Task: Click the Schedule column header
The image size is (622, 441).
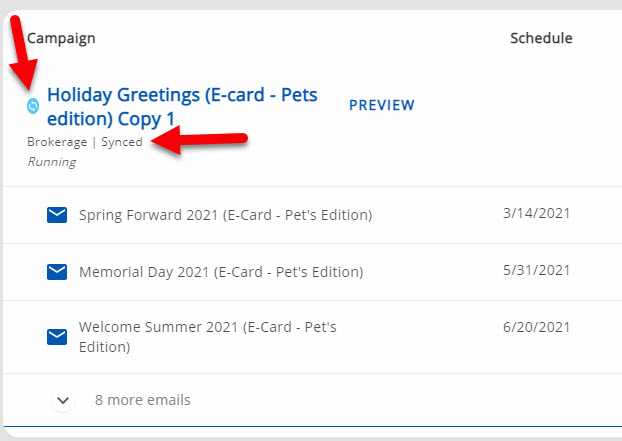Action: (x=541, y=38)
